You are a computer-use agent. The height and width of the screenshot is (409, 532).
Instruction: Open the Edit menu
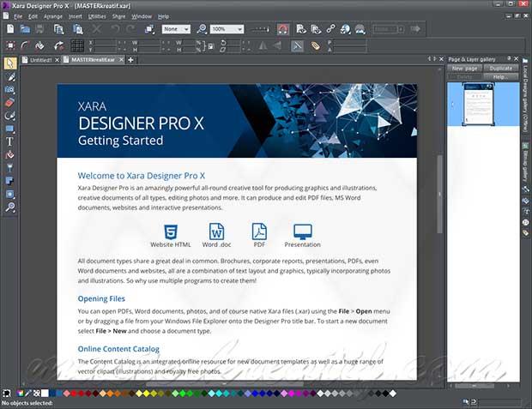tap(33, 16)
